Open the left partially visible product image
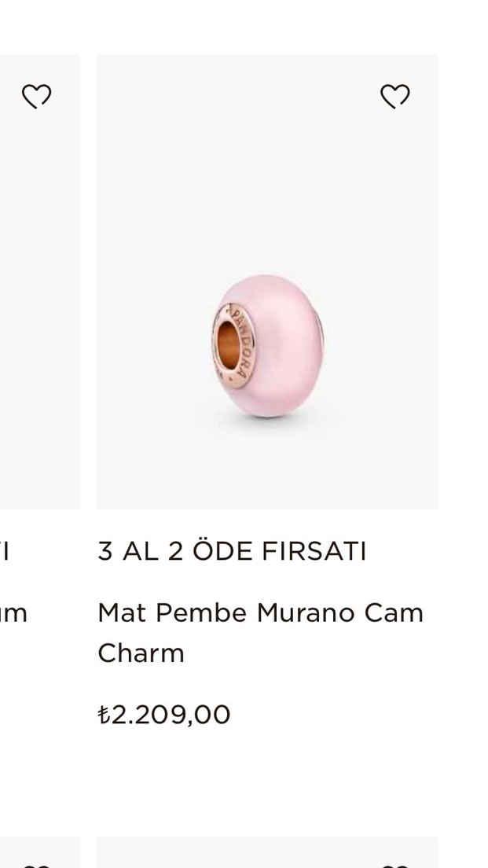Screen dimensions: 488x868 [40, 281]
